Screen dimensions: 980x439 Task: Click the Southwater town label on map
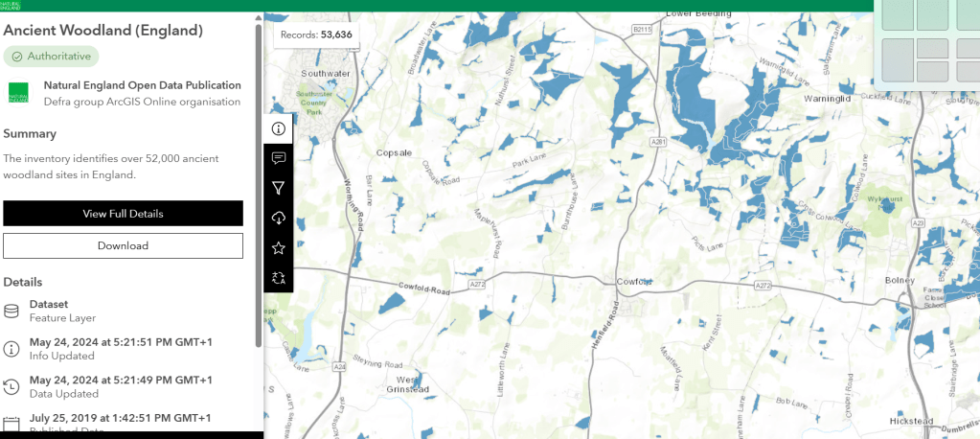(325, 73)
